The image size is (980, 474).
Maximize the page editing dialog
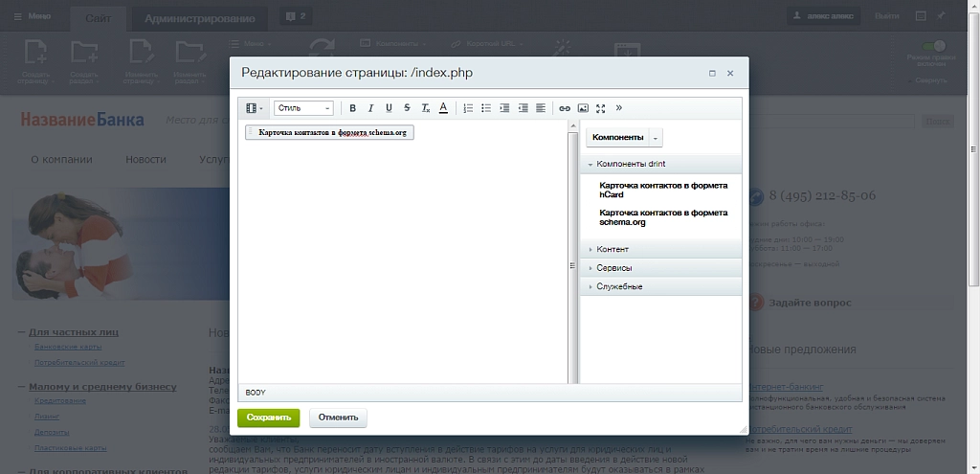click(712, 73)
